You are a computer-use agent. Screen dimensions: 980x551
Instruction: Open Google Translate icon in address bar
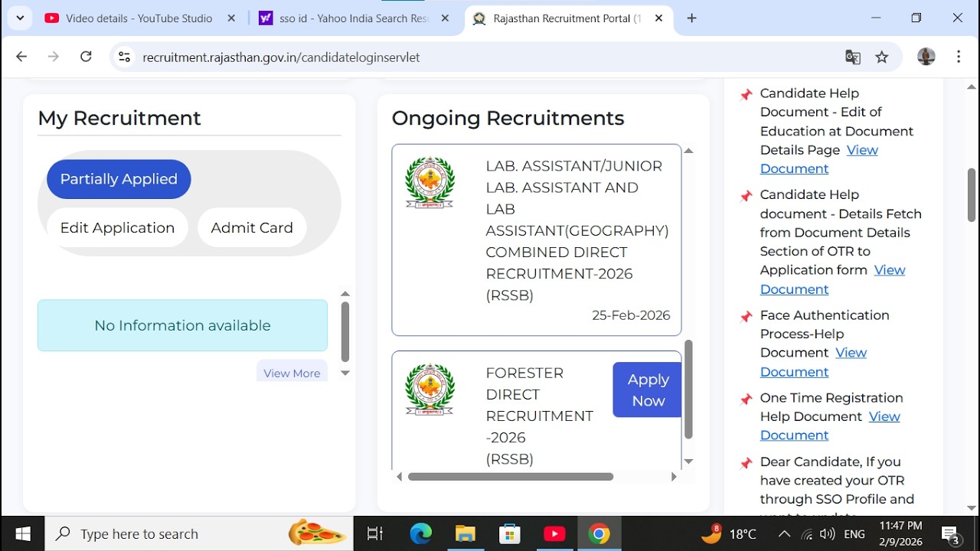point(852,57)
